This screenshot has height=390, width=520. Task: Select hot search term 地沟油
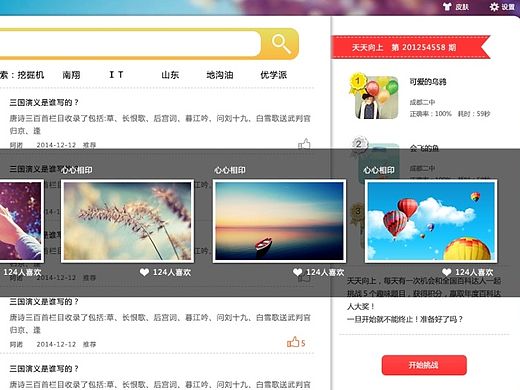[219, 75]
